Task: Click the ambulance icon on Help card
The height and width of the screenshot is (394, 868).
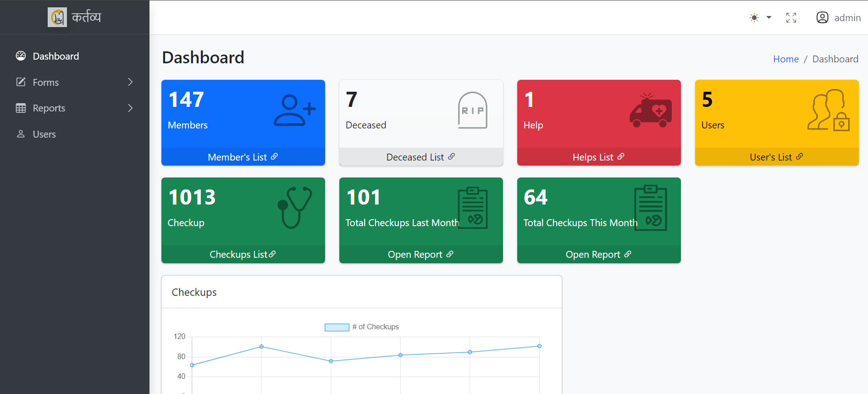Action: point(650,111)
